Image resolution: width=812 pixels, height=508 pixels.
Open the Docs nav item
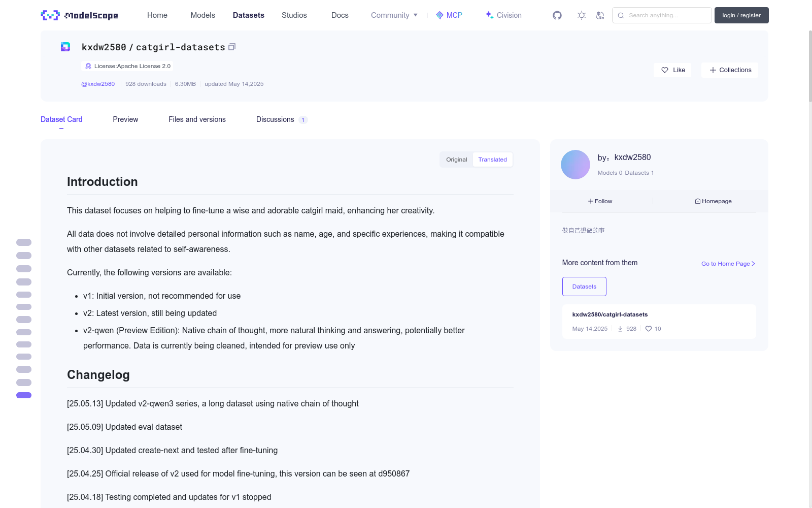coord(340,15)
